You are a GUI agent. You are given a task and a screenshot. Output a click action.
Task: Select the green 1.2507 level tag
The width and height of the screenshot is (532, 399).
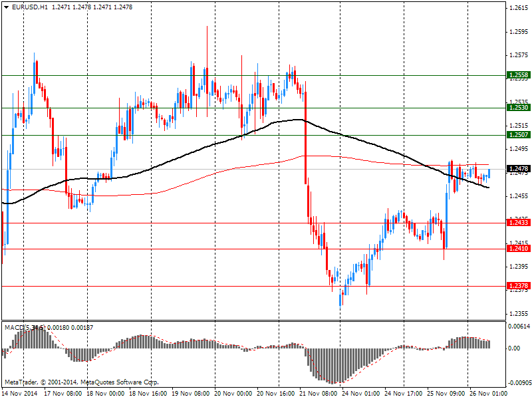click(518, 135)
